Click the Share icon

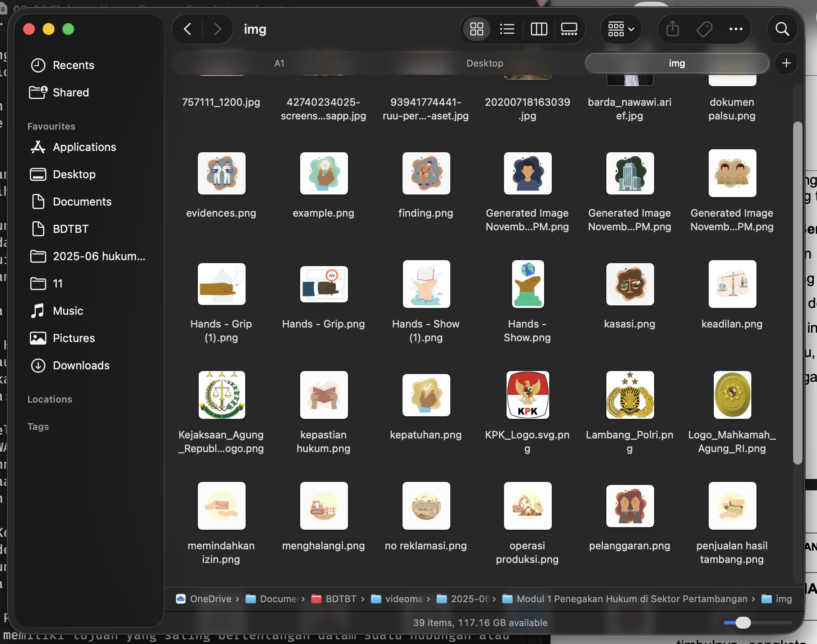pyautogui.click(x=672, y=29)
